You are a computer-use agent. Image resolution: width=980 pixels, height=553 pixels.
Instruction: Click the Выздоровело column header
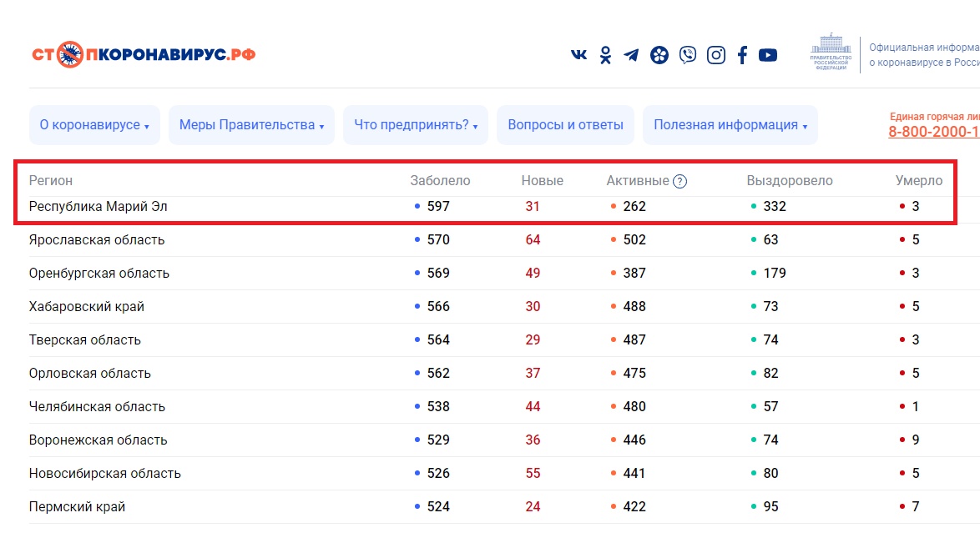click(789, 181)
